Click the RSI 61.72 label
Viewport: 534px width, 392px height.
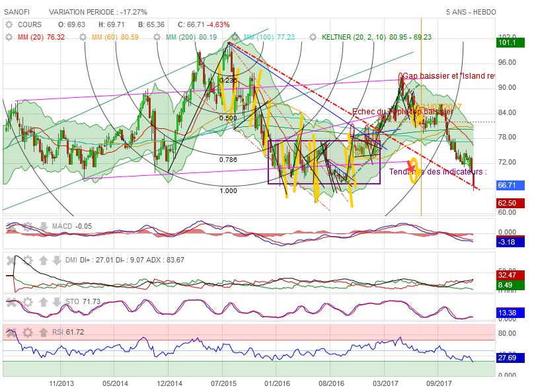coord(68,332)
